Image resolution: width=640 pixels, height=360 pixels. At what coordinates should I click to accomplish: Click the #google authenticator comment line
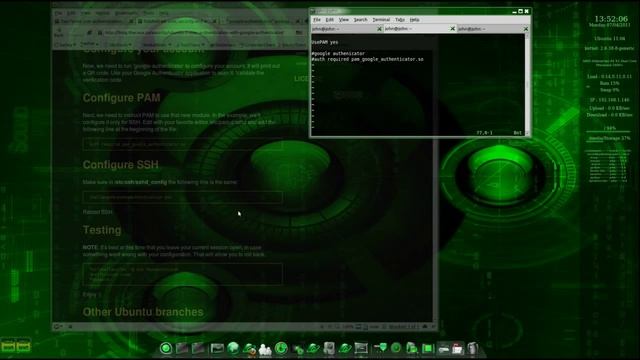point(338,53)
